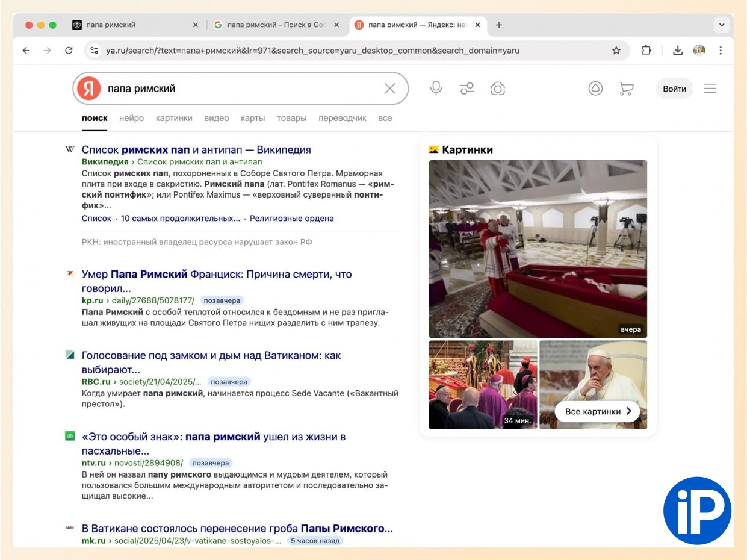Select the нейро search tab

tap(131, 118)
